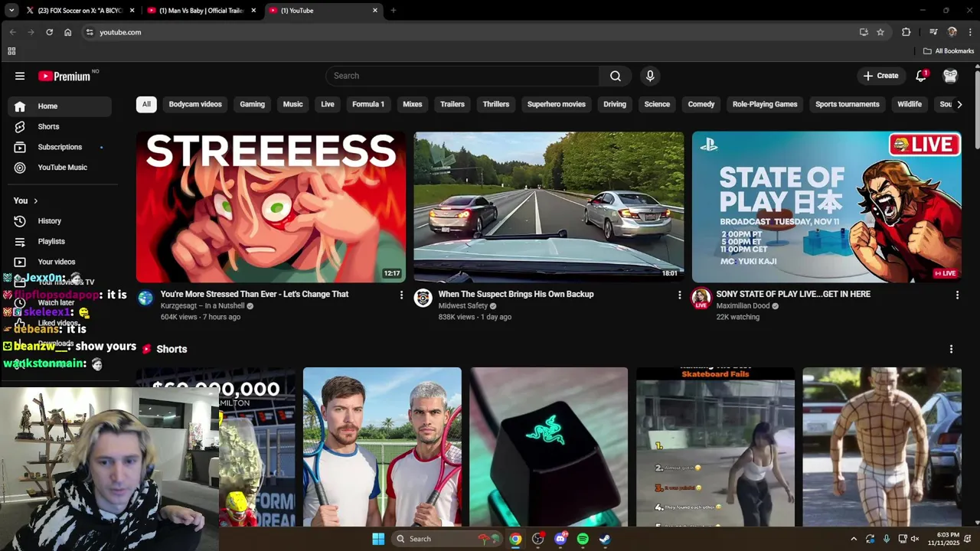Visit Maximilian Dood channel name

pyautogui.click(x=743, y=306)
